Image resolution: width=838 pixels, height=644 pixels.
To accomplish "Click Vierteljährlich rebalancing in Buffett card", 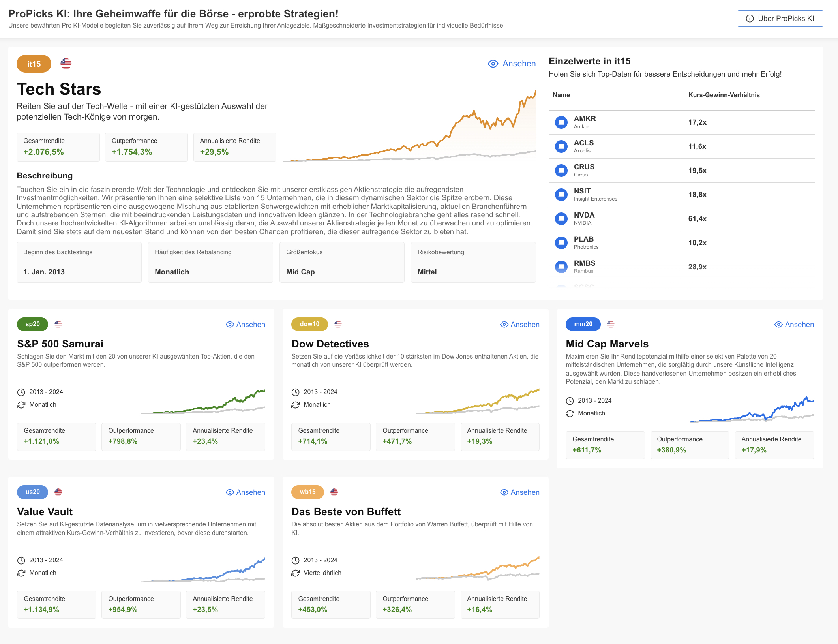I will pyautogui.click(x=322, y=573).
